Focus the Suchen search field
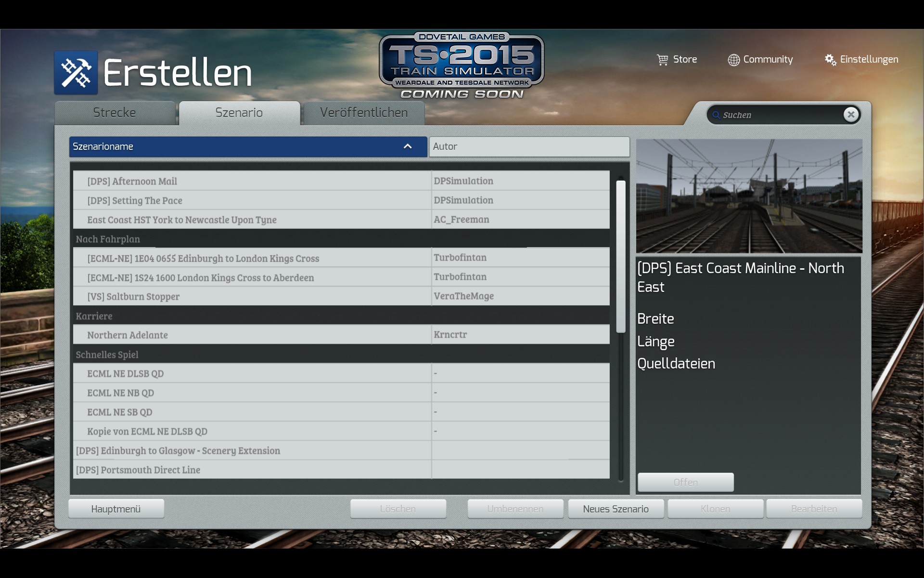 coord(780,115)
